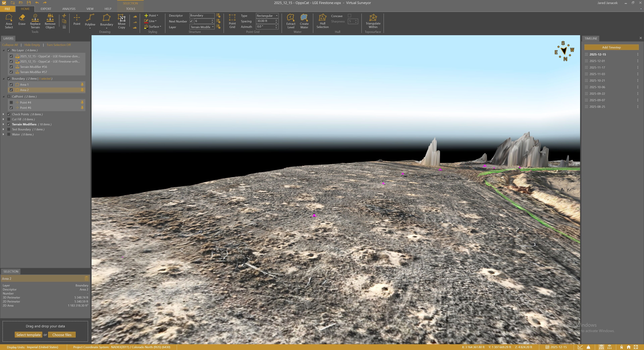644x350 pixels.
Task: Toggle the Next Number checkbox
Action: (x=191, y=21)
